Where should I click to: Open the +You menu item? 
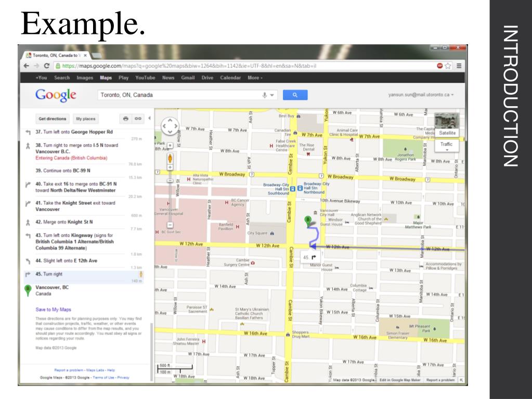tap(41, 78)
